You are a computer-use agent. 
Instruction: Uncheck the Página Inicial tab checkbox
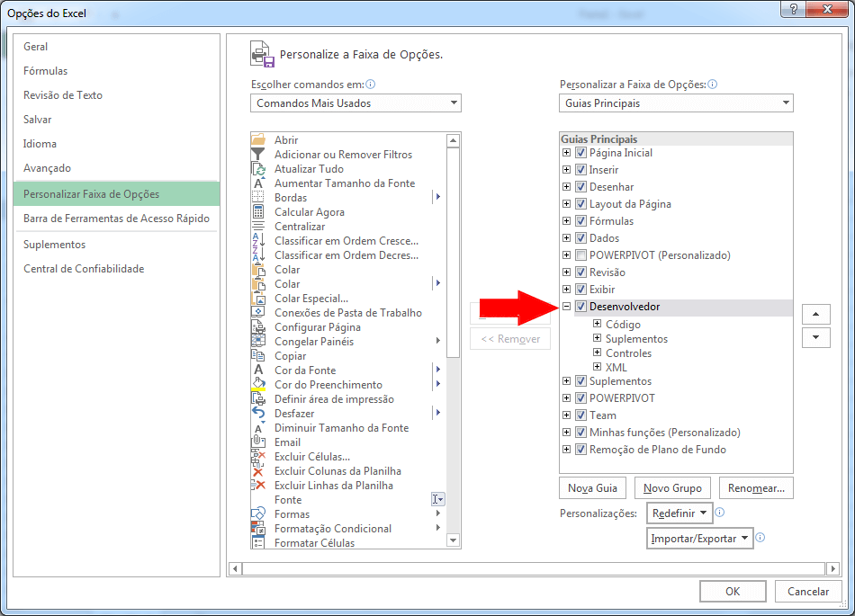(x=580, y=153)
